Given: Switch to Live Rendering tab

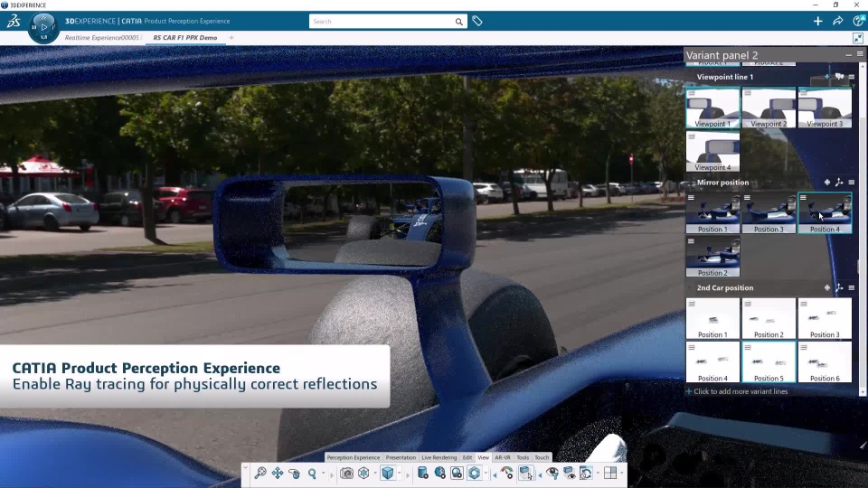Looking at the screenshot, I should click(439, 457).
